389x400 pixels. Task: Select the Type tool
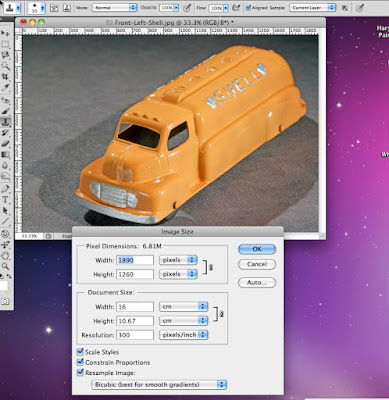pyautogui.click(x=5, y=200)
